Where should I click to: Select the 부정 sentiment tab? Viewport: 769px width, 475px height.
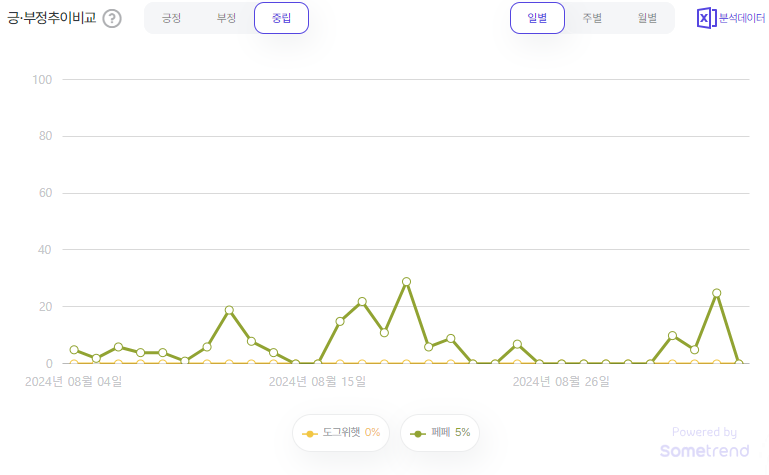pos(227,18)
